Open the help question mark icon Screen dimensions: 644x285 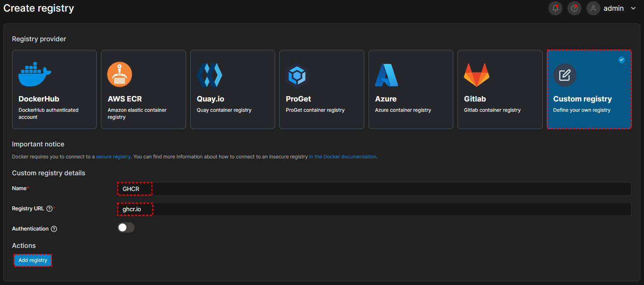(x=574, y=8)
